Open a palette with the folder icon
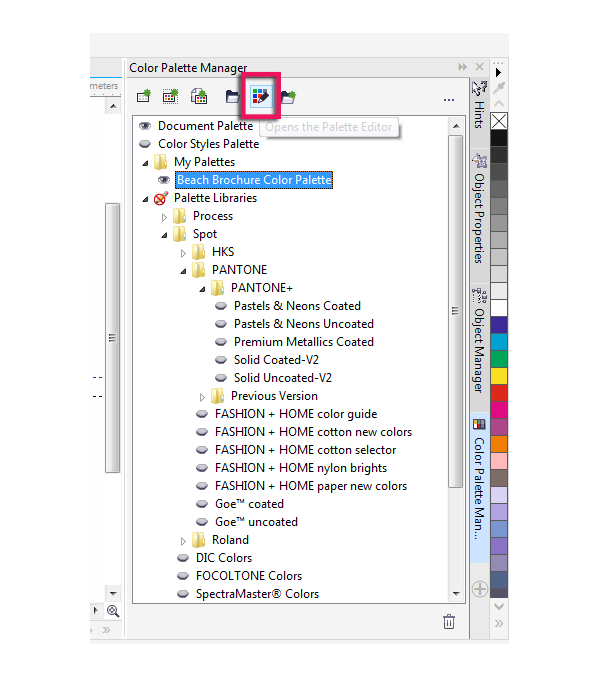 click(x=232, y=96)
